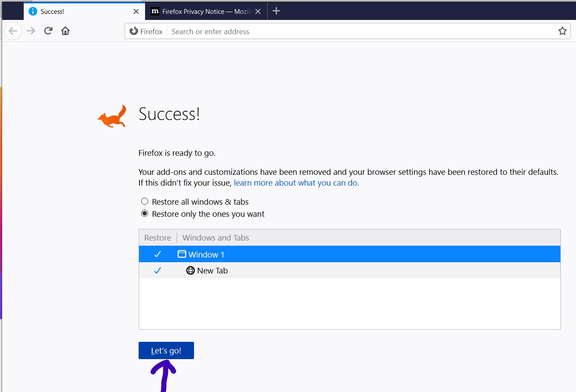Click the Let's go! button
The image size is (576, 392).
point(166,350)
